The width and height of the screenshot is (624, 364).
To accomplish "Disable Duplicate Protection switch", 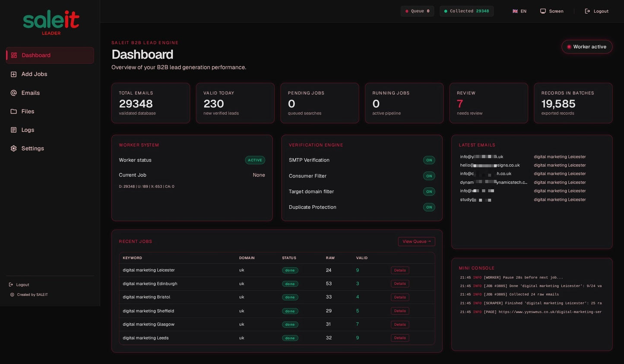I will (429, 207).
